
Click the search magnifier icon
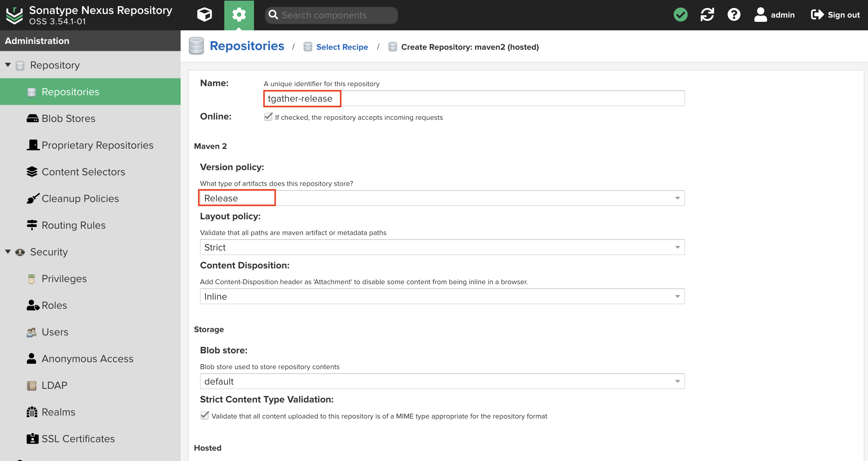pos(273,15)
